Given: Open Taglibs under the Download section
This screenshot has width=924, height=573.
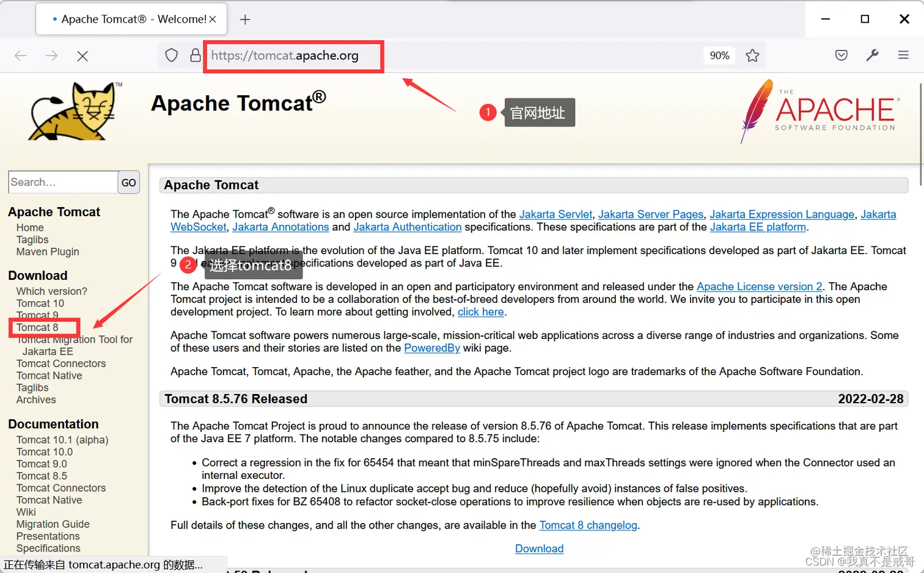Looking at the screenshot, I should (x=32, y=388).
